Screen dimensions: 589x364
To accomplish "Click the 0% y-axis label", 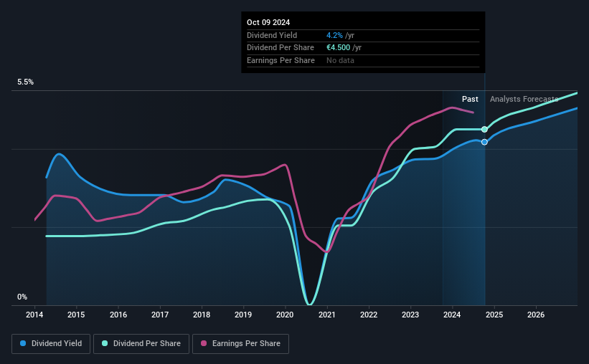I will click(x=22, y=297).
